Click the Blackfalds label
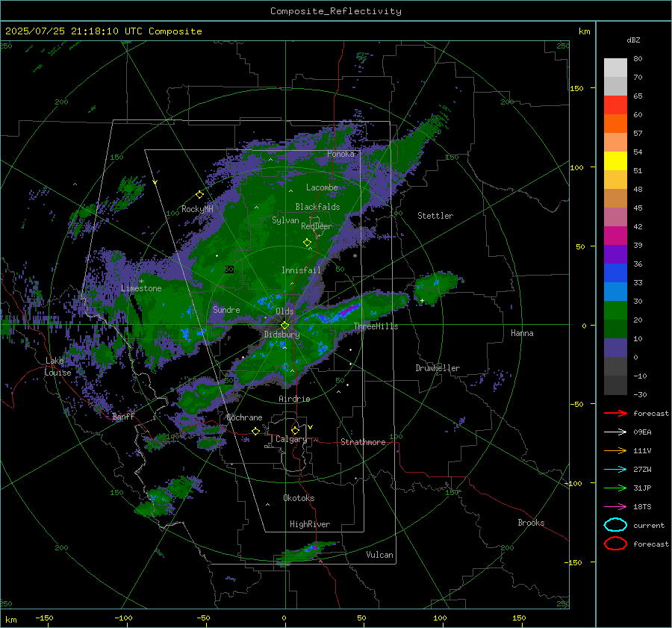The image size is (672, 628). point(317,207)
